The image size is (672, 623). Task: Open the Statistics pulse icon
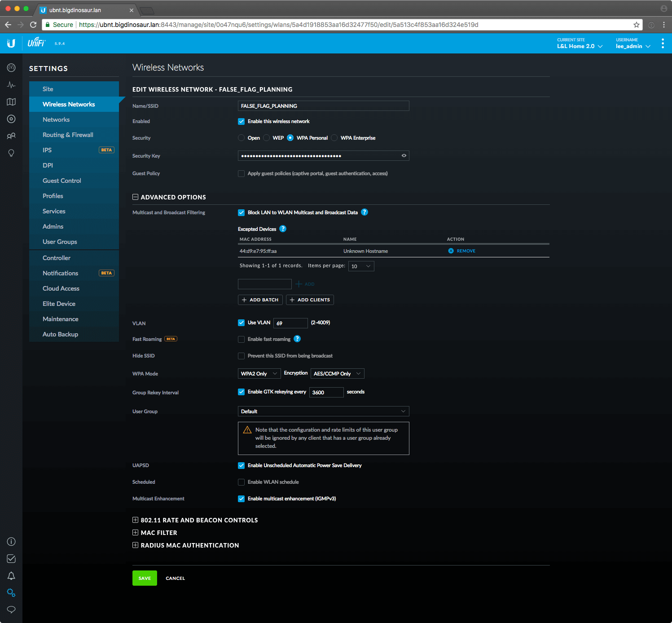11,85
